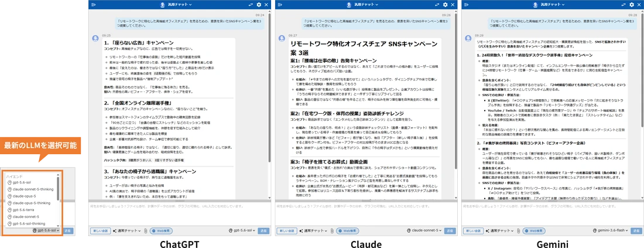Open the sidebar panel icon in Claude window
Viewport: 644px width, 248px height.
pos(280,5)
